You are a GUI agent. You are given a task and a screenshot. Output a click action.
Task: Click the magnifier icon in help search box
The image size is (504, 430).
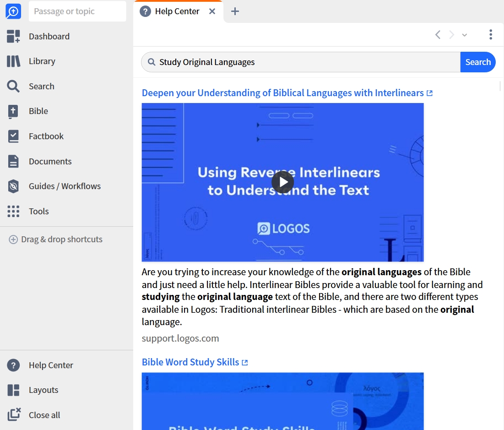tap(152, 62)
